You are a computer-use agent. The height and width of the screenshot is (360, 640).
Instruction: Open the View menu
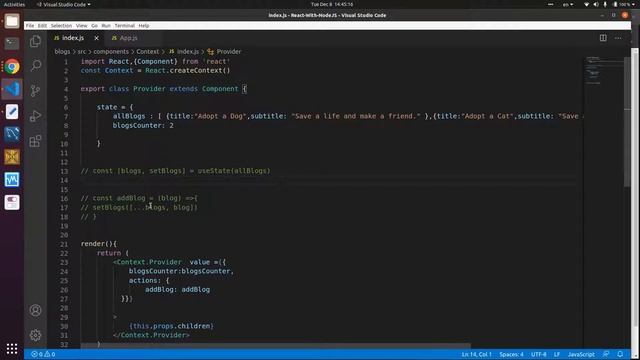[x=81, y=25]
